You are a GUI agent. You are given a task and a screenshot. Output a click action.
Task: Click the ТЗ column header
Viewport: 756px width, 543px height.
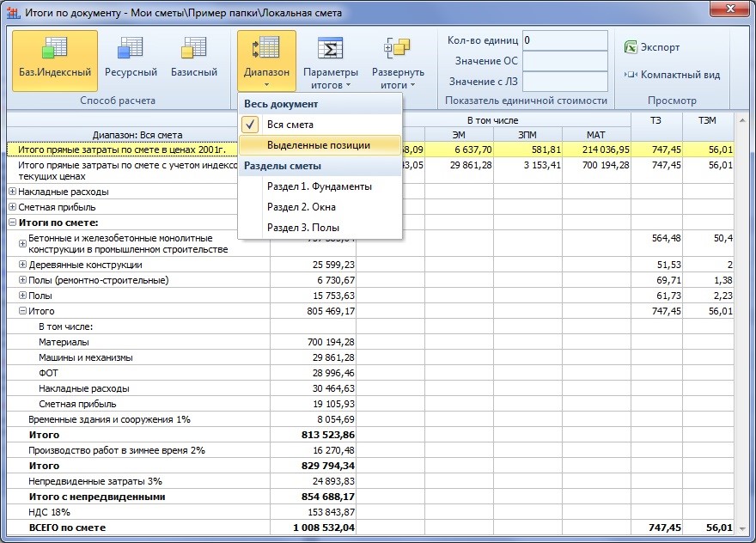click(x=656, y=127)
